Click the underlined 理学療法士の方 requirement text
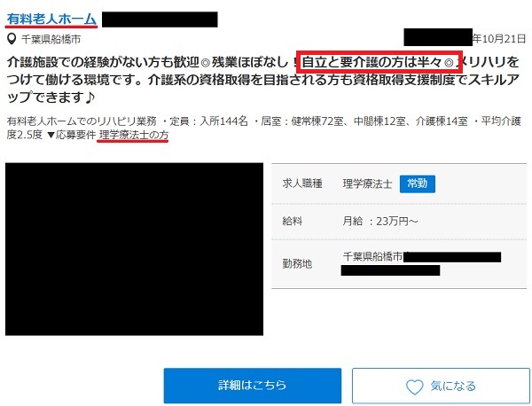This screenshot has height=406, width=532. pyautogui.click(x=133, y=135)
